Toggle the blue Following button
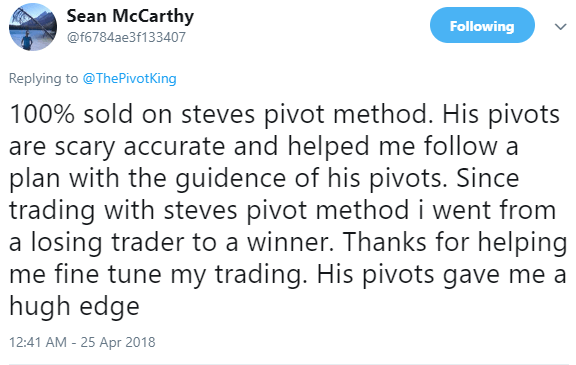Image resolution: width=576 pixels, height=365 pixels. (482, 25)
